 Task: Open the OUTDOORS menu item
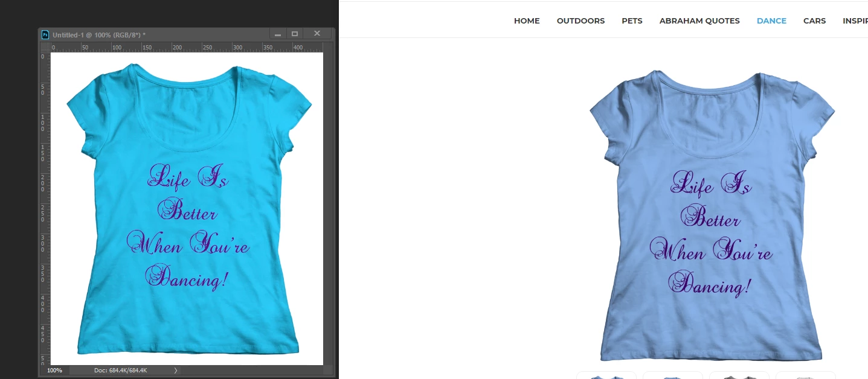(580, 21)
